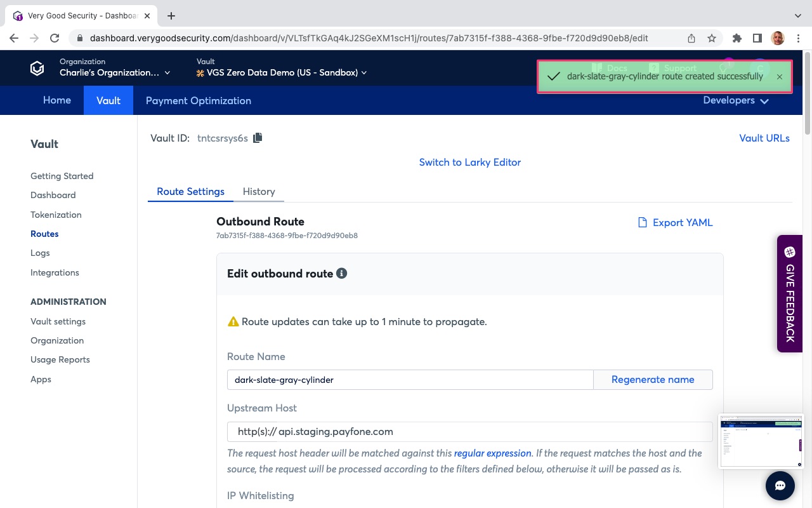
Task: Click the Export YAML link
Action: 683,222
